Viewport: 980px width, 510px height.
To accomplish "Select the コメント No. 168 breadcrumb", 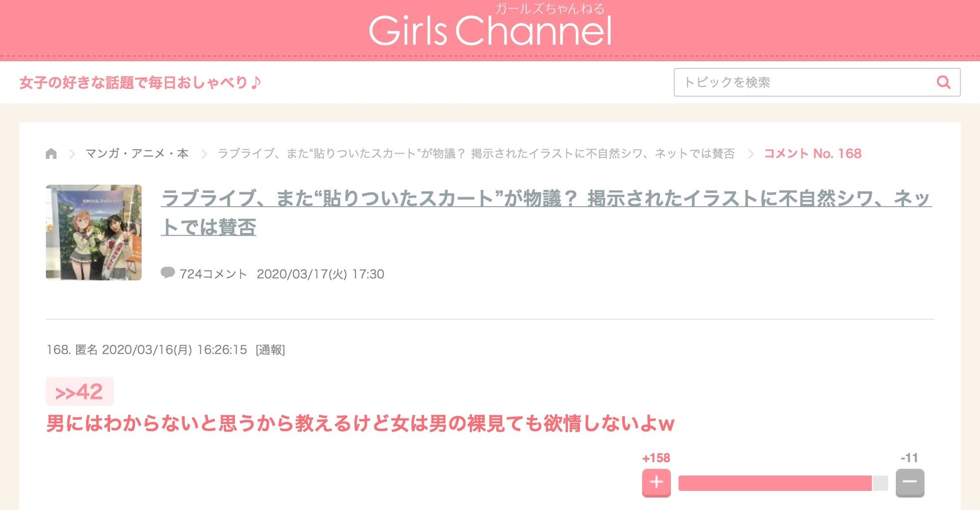I will [x=813, y=153].
